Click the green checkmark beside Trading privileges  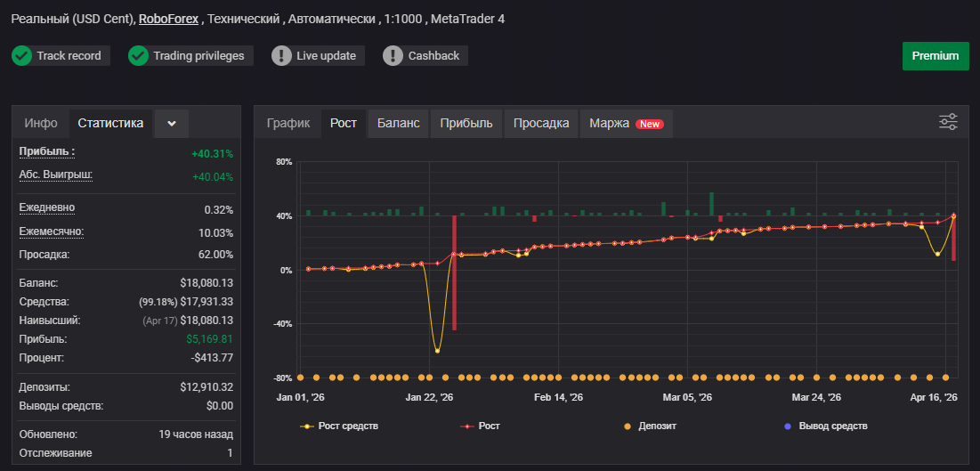[138, 56]
